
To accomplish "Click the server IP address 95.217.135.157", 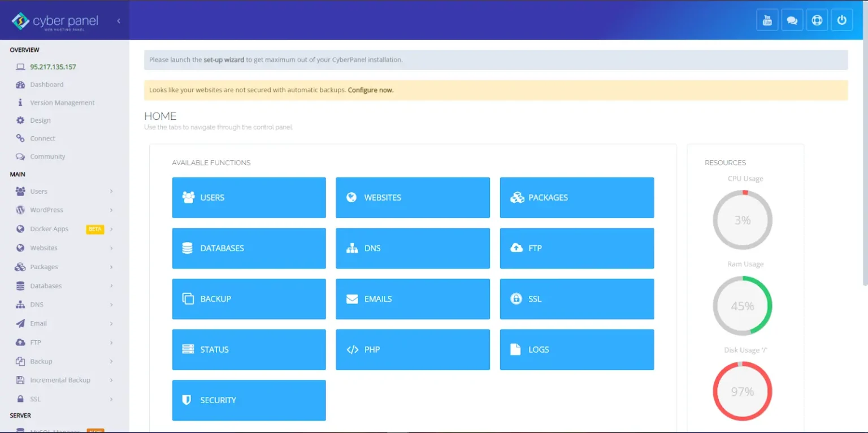I will pos(53,67).
